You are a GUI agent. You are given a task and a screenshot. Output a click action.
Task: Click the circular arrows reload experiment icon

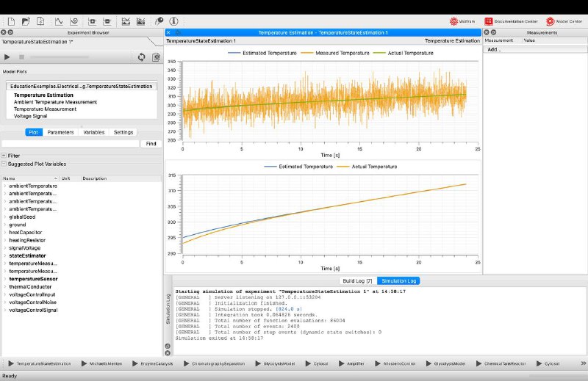coord(141,57)
